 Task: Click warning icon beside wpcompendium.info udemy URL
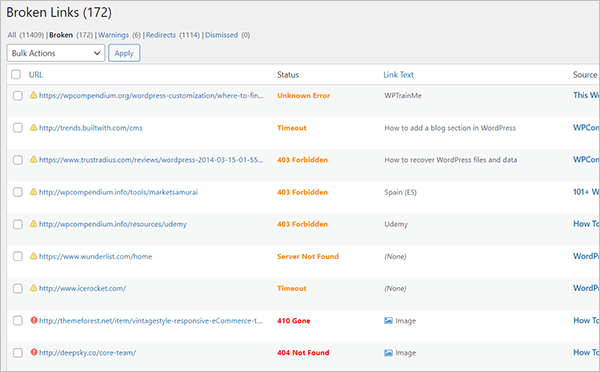tap(34, 224)
